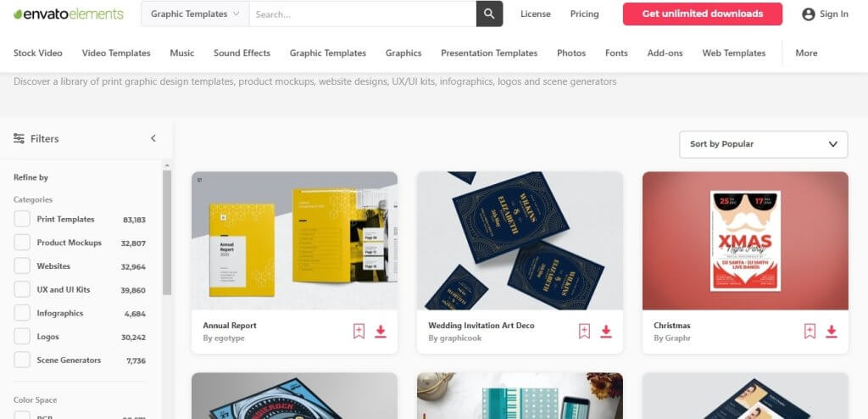Image resolution: width=868 pixels, height=419 pixels.
Task: Open the Presentation Templates menu item
Action: tap(489, 53)
